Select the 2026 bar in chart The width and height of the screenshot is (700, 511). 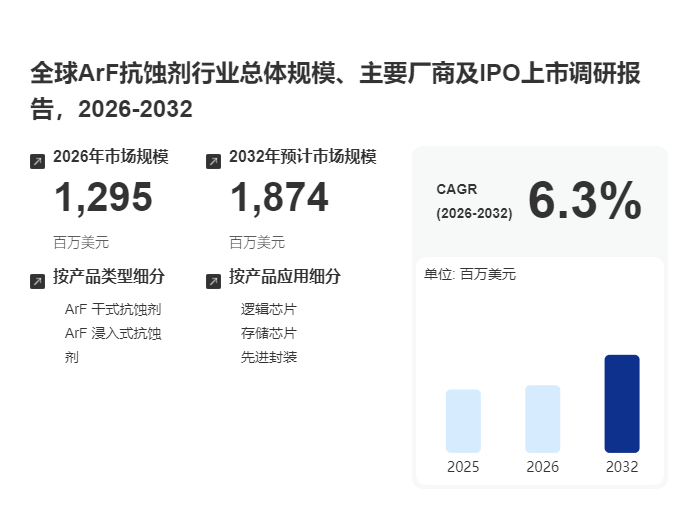pos(542,419)
